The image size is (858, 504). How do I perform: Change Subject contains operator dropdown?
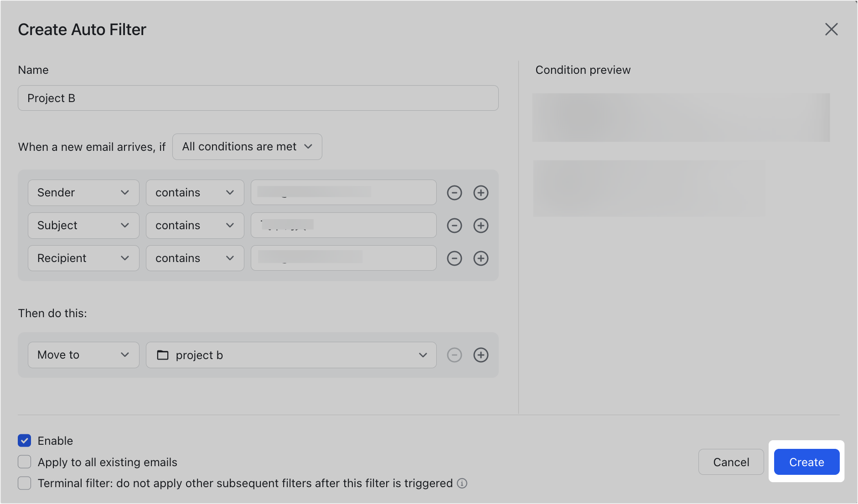coord(195,225)
